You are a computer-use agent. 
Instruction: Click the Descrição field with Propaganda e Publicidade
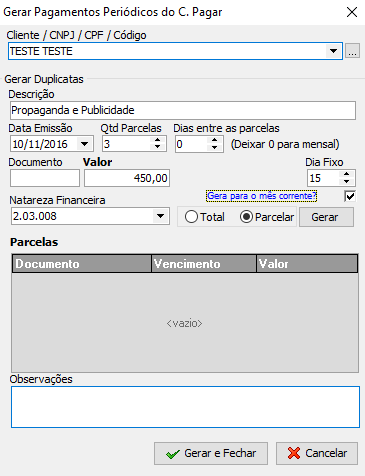tap(183, 111)
